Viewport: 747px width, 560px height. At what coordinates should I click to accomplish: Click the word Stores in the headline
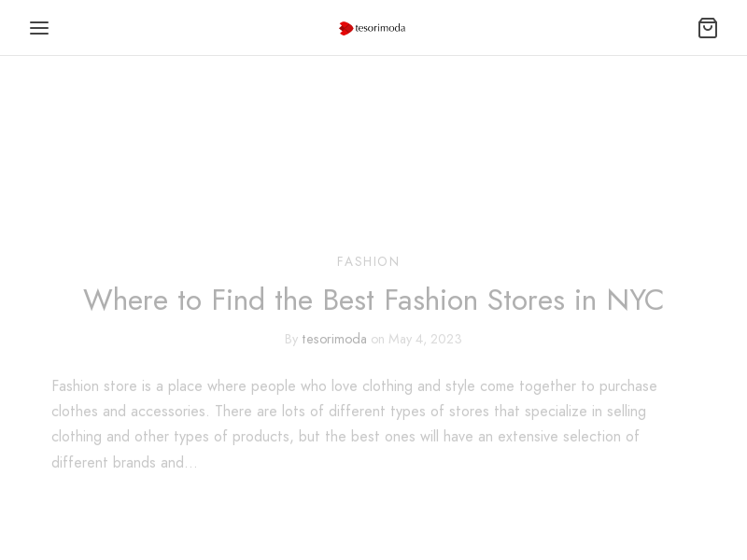tap(526, 300)
